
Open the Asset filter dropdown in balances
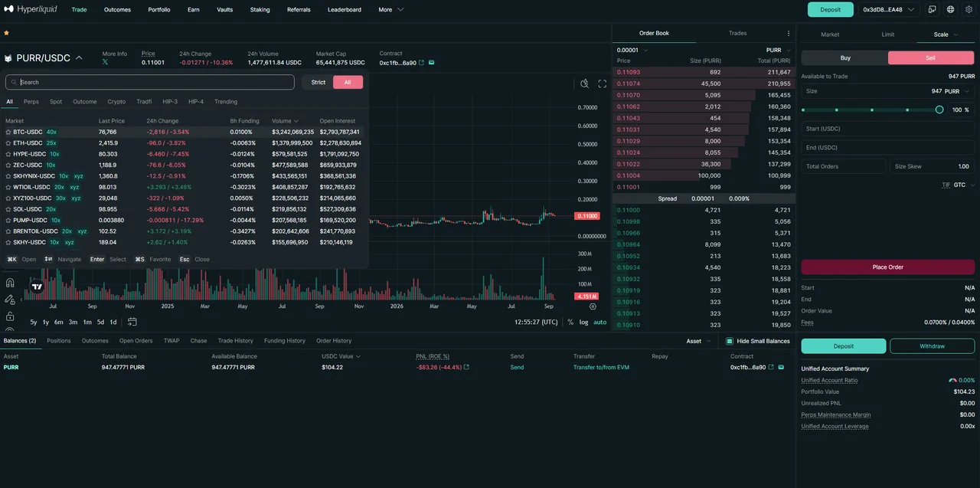[x=697, y=341]
